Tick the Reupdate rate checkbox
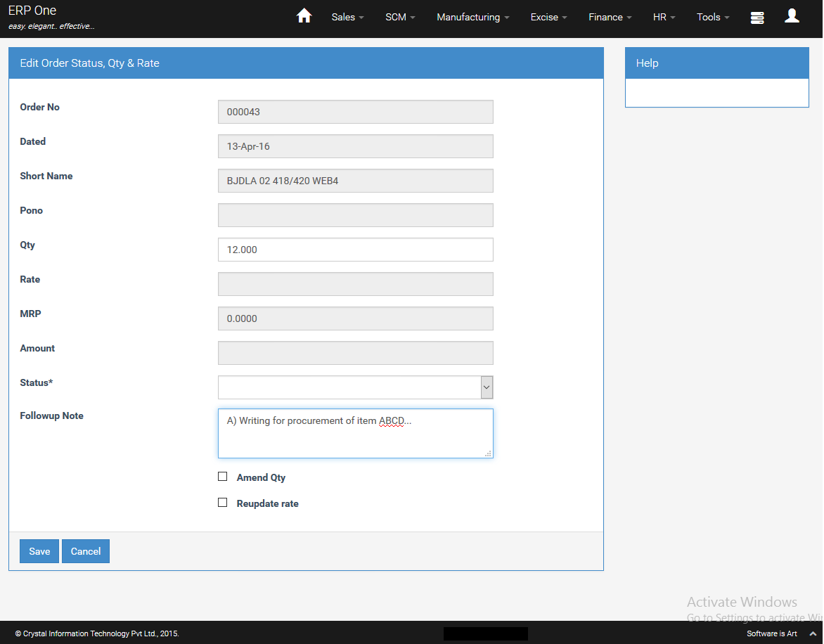The height and width of the screenshot is (644, 824). [223, 503]
